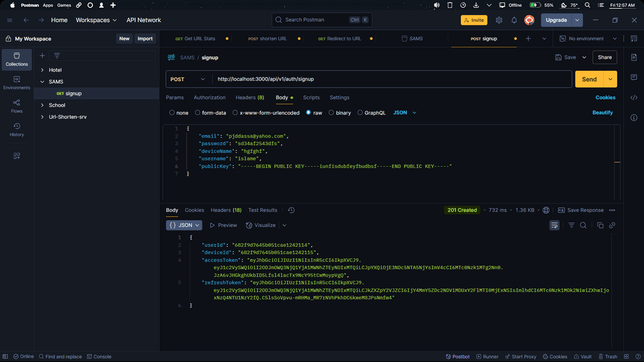Open the request info icon
644x362 pixels.
coord(634,118)
